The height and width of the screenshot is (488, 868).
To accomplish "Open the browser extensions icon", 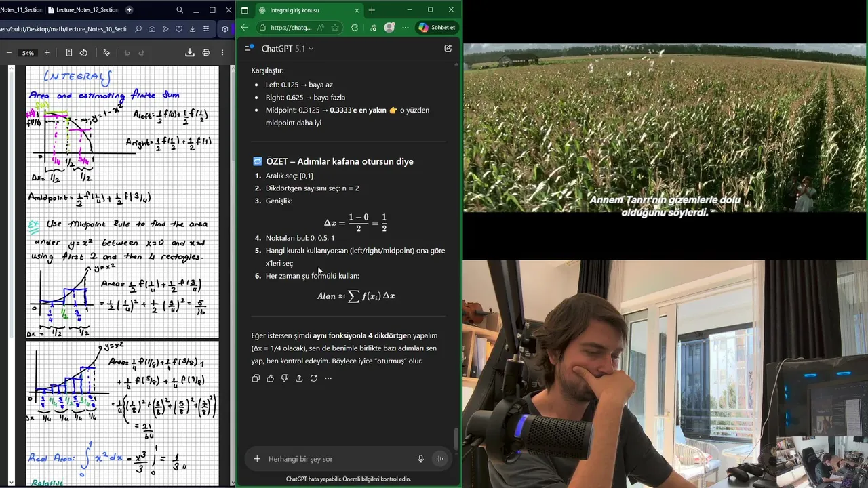I will [x=355, y=28].
